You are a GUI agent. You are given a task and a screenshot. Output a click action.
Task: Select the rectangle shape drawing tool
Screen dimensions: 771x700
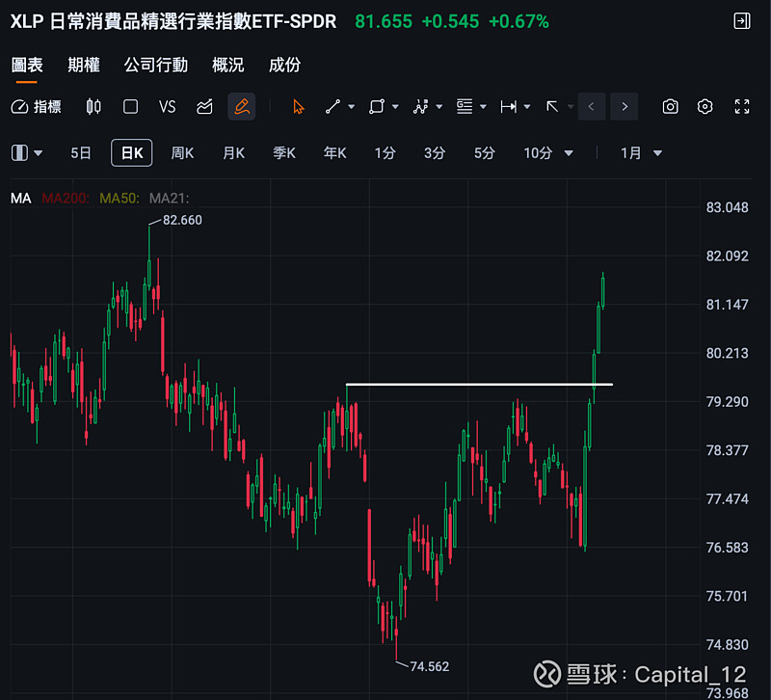pyautogui.click(x=377, y=107)
